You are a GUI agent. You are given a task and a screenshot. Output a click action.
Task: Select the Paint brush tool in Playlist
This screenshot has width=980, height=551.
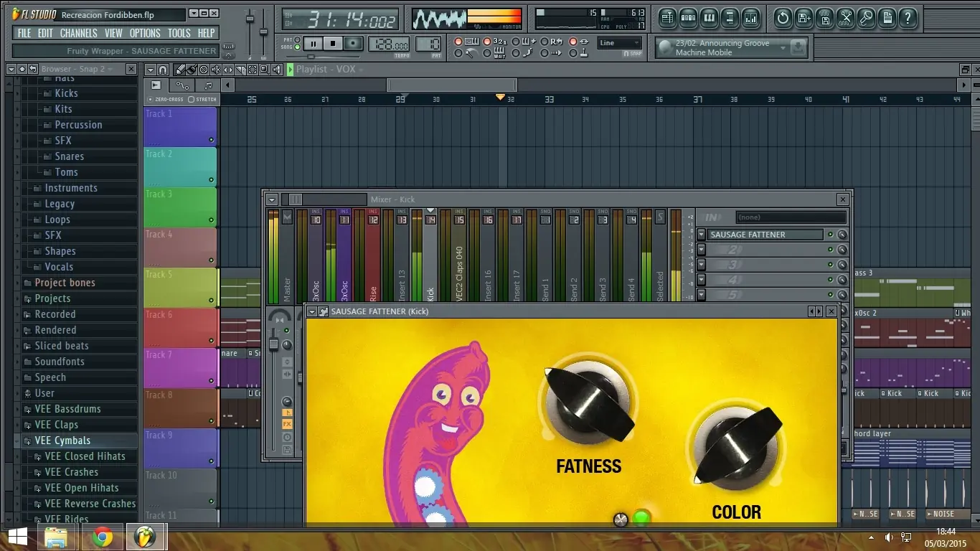coord(192,70)
